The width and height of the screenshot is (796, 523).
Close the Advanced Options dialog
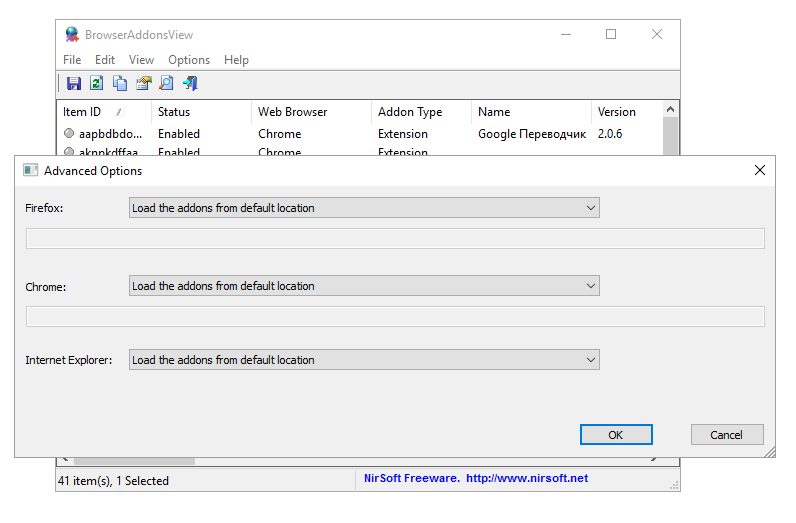[x=759, y=170]
